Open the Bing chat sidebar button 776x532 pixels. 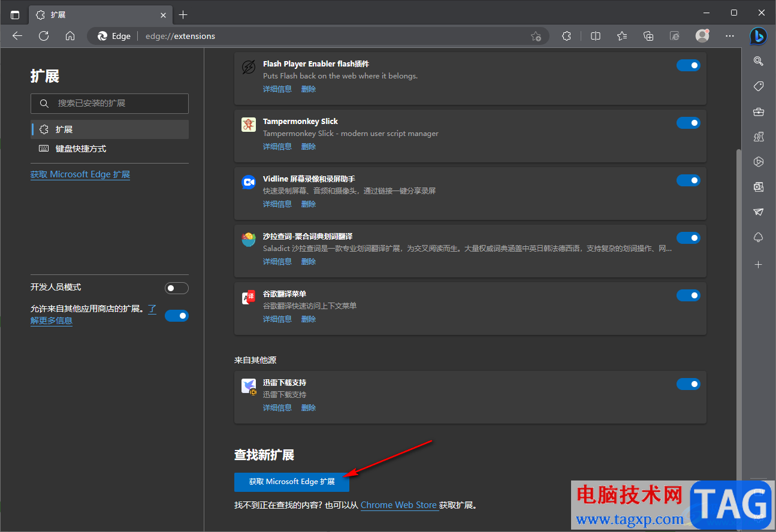click(x=758, y=37)
